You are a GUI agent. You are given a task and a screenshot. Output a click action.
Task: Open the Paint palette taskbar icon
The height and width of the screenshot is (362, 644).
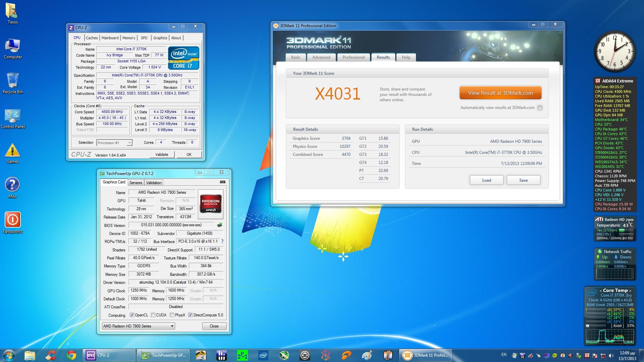(367, 355)
